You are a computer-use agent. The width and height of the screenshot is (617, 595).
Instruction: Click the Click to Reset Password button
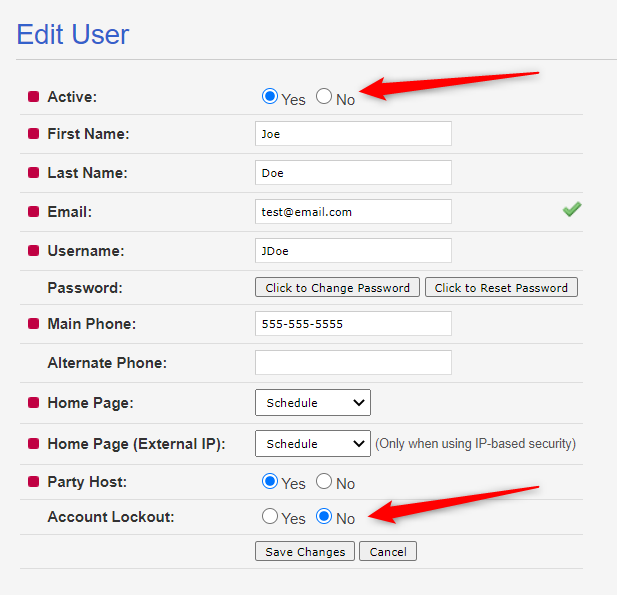tap(501, 287)
